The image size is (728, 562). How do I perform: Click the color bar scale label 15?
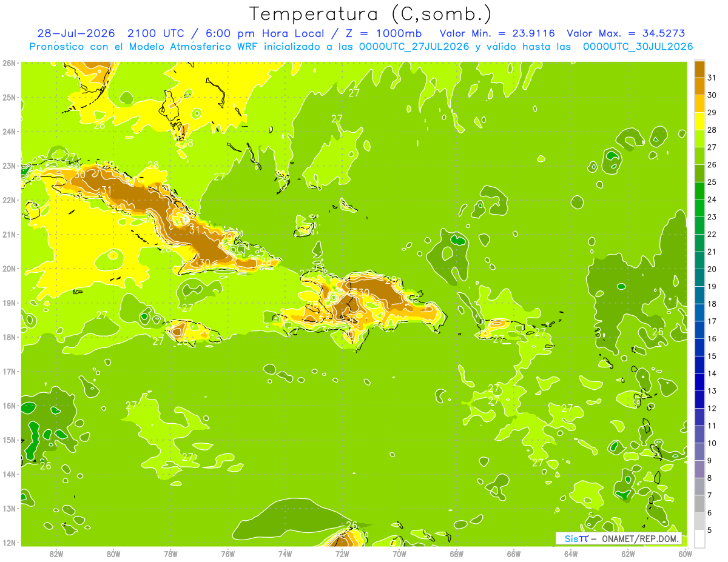pyautogui.click(x=712, y=356)
